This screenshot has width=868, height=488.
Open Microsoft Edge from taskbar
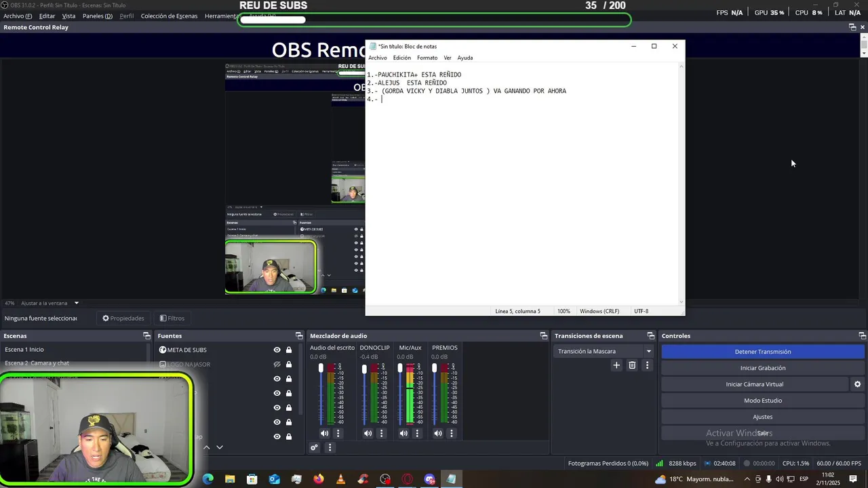click(x=208, y=479)
